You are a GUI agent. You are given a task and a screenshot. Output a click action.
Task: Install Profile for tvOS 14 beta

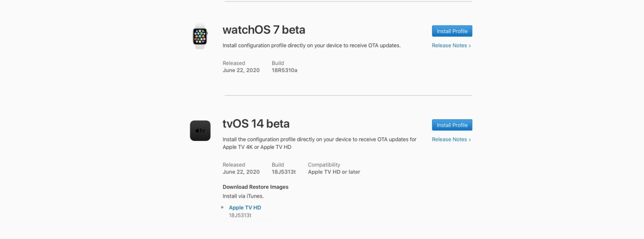coord(452,125)
